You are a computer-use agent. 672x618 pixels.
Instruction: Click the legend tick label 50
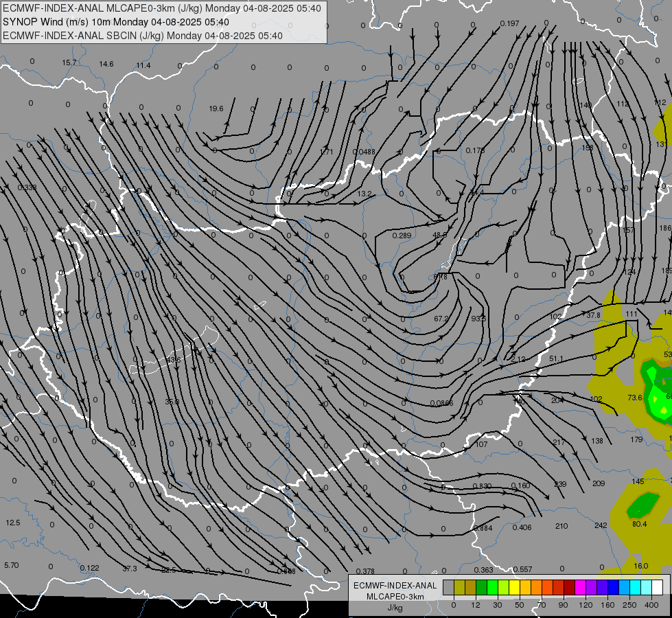point(519,605)
